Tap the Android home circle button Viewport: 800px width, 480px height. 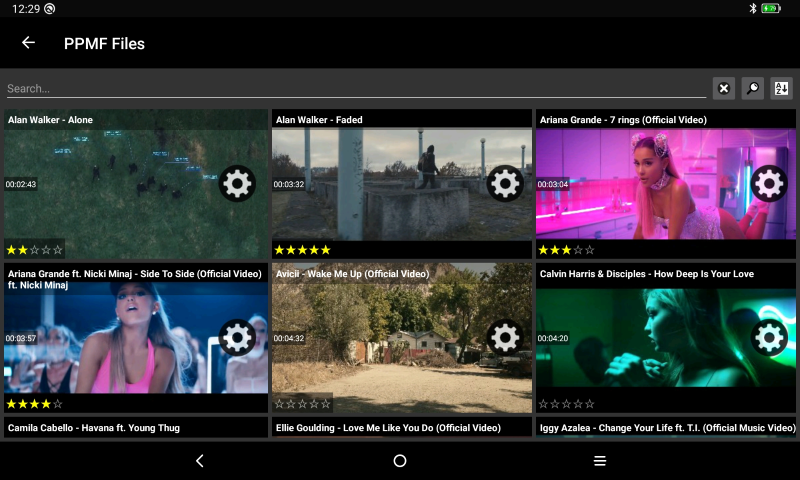point(400,461)
